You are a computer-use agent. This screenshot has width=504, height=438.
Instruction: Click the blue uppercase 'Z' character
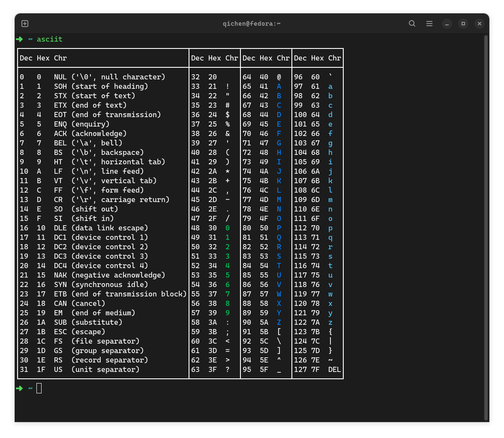279,322
